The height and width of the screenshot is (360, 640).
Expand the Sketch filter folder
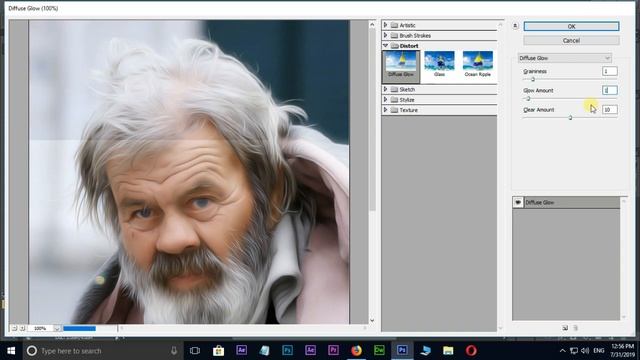pos(385,89)
